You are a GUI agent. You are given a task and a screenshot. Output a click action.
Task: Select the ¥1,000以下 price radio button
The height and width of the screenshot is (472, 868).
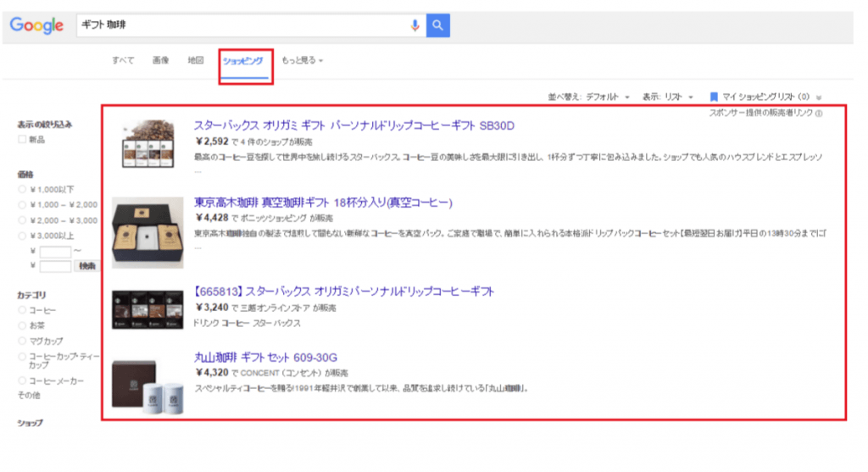point(22,189)
